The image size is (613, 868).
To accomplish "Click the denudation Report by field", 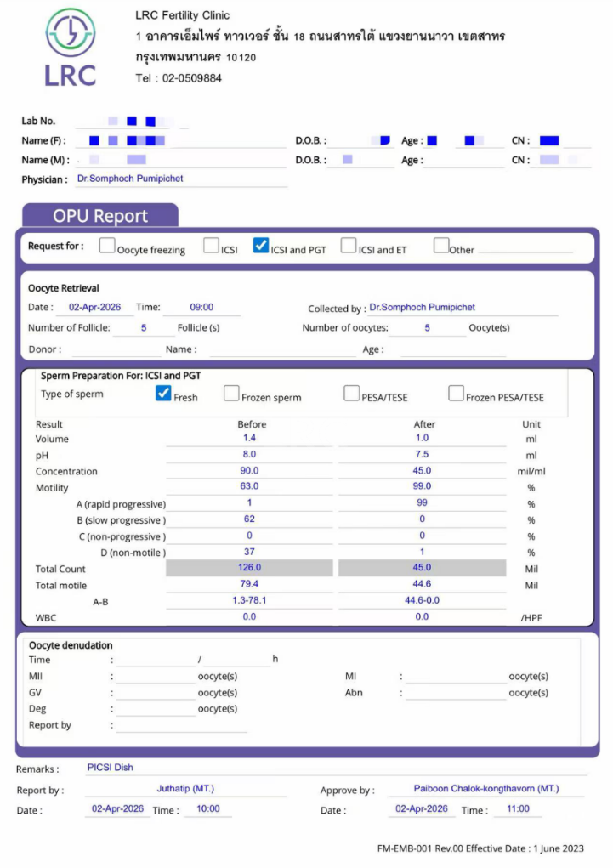I will (x=182, y=725).
